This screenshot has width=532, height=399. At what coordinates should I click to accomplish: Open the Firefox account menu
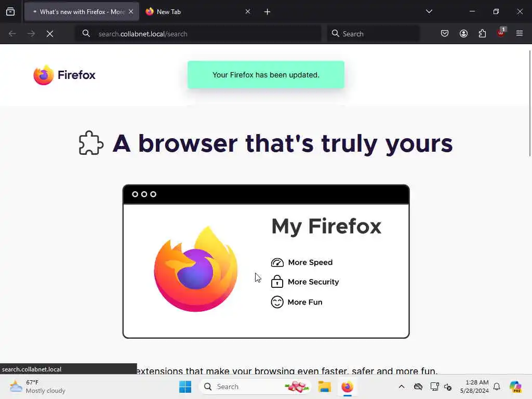click(x=463, y=34)
